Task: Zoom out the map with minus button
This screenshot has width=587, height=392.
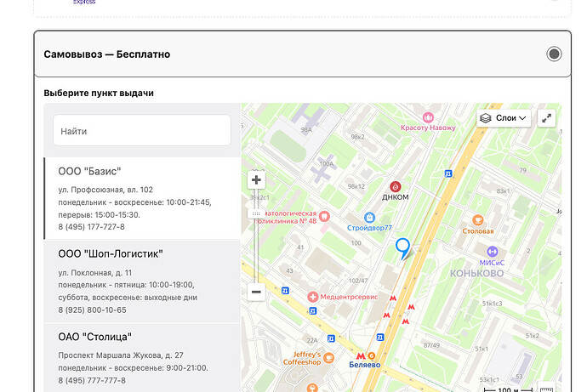Action: pyautogui.click(x=256, y=292)
